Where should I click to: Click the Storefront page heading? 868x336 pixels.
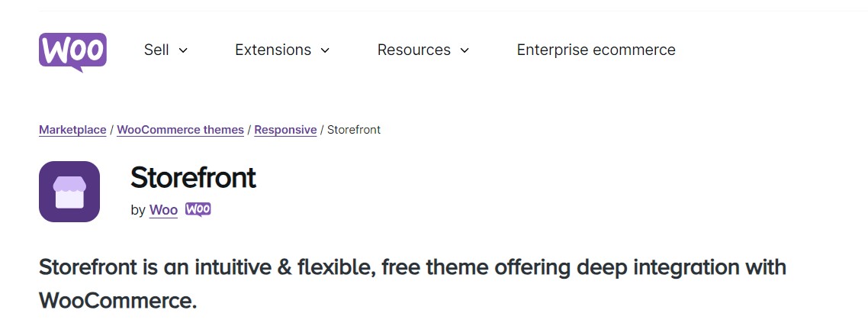click(x=193, y=178)
